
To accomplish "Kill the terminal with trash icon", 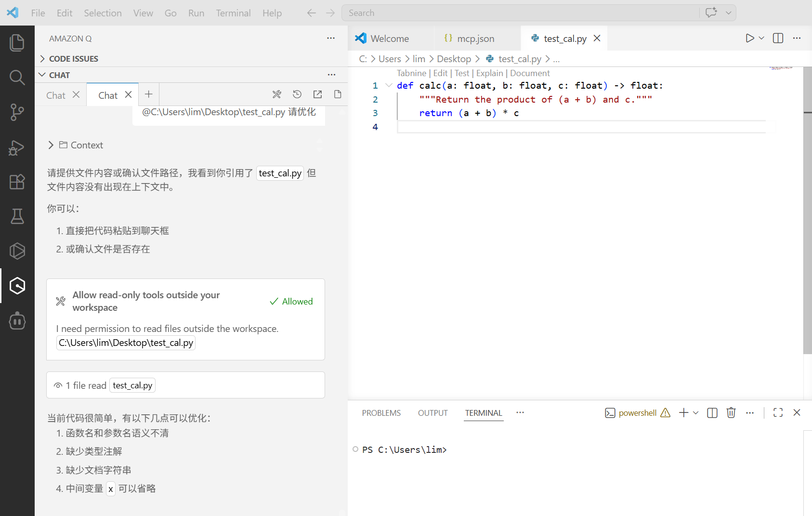I will coord(731,413).
